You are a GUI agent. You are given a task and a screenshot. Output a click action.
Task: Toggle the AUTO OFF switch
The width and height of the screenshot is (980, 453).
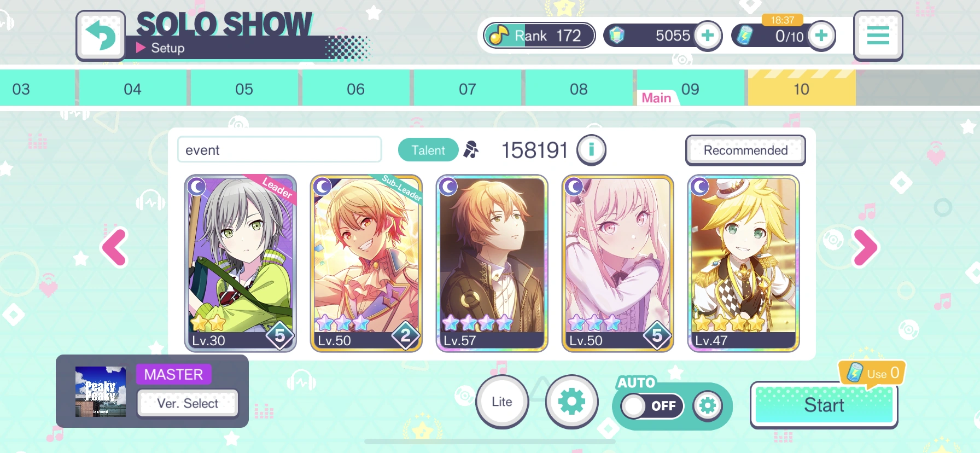652,406
